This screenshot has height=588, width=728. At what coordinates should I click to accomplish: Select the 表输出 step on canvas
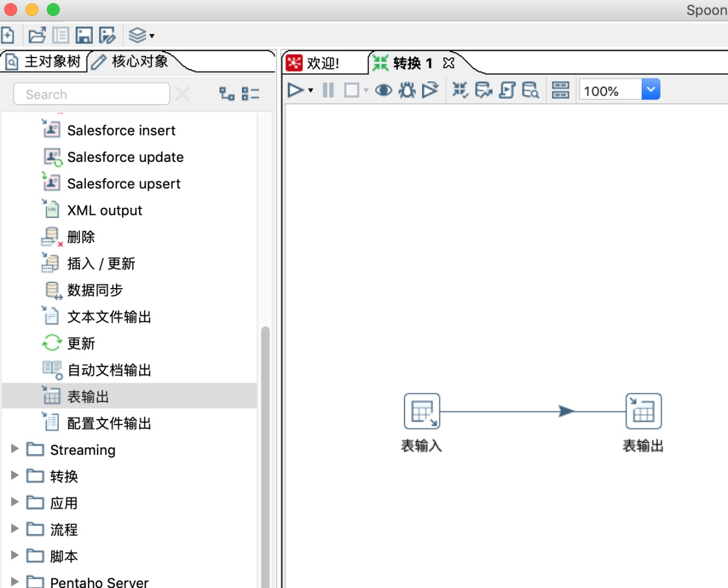[x=643, y=411]
